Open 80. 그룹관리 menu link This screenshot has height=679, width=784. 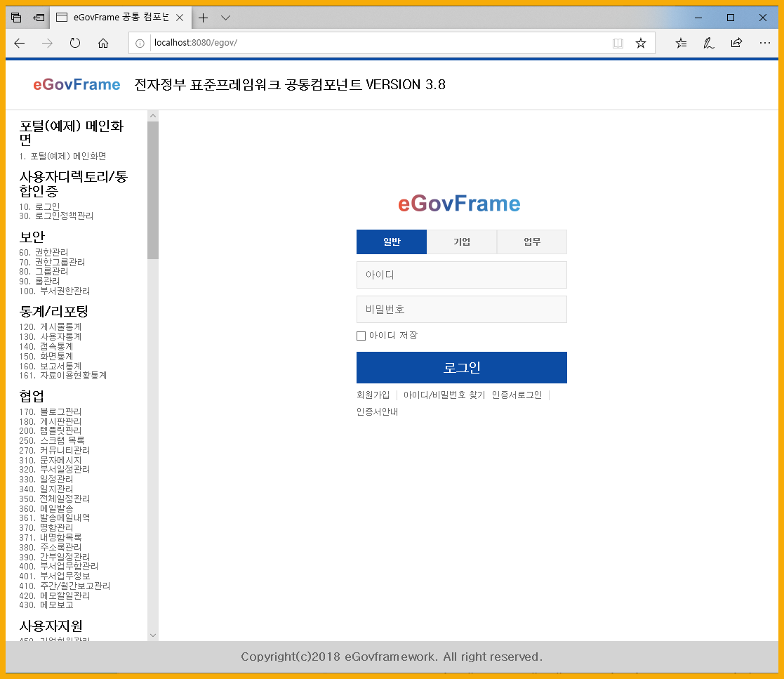tap(44, 271)
